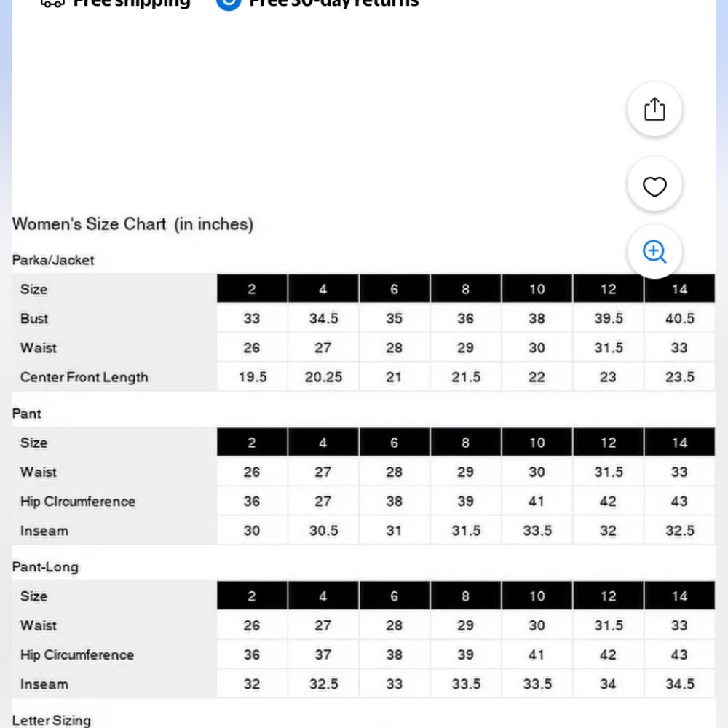The image size is (728, 728).
Task: Tap the blue free returns icon
Action: [229, 4]
